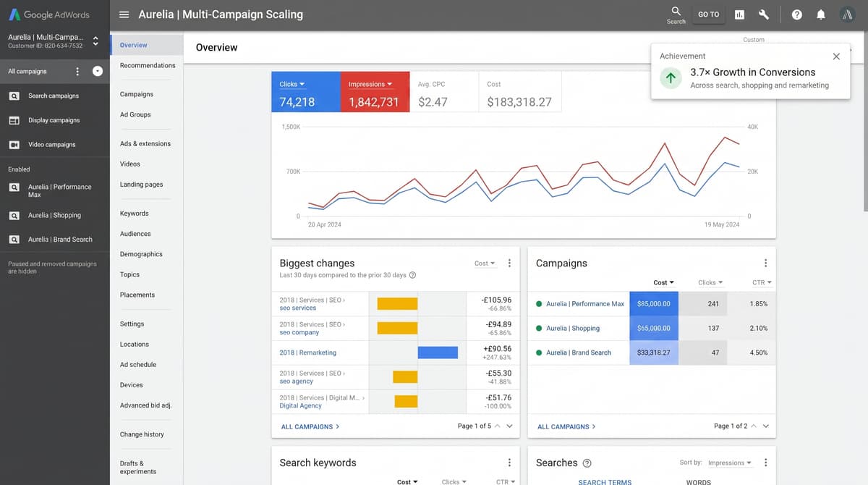The image size is (868, 485).
Task: Open Searches card three-dot menu
Action: 765,463
